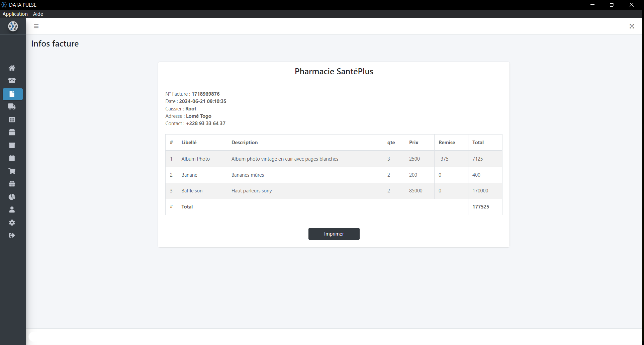Open the Application menu
This screenshot has width=644, height=345.
coord(15,14)
